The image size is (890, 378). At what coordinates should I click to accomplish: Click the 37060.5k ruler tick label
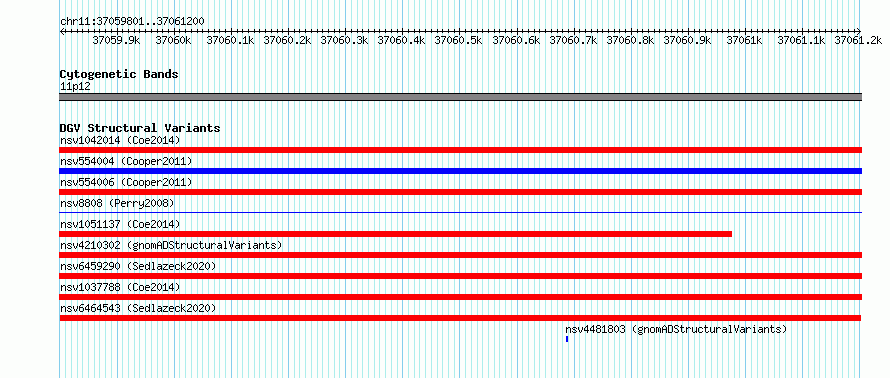pyautogui.click(x=459, y=40)
